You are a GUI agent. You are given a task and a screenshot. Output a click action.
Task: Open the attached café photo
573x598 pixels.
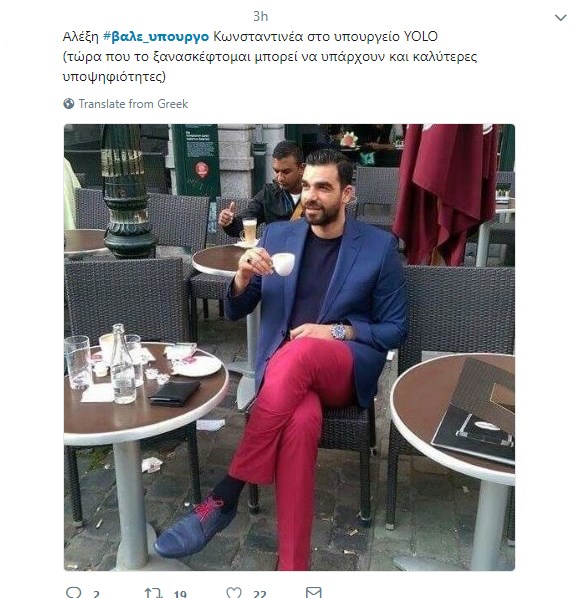(x=289, y=347)
